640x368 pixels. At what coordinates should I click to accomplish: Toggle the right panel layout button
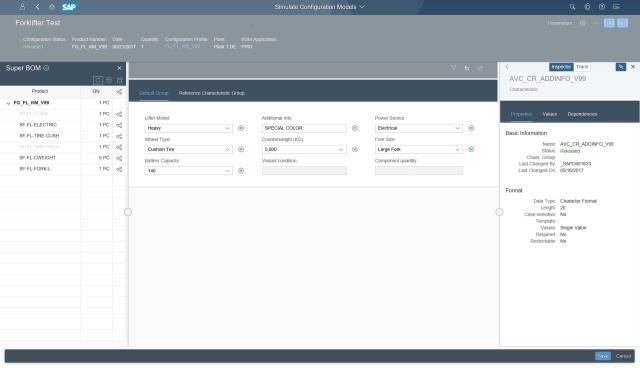pos(622,23)
